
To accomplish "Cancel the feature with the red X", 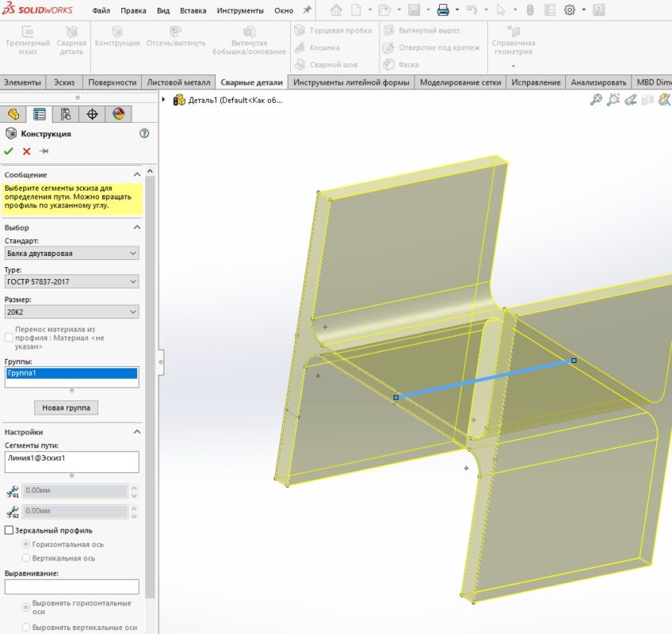I will pyautogui.click(x=27, y=151).
